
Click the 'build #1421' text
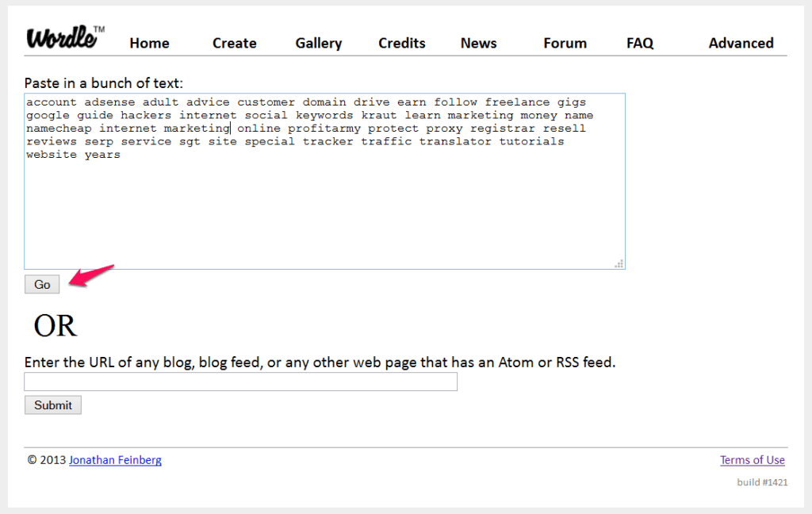click(x=762, y=482)
